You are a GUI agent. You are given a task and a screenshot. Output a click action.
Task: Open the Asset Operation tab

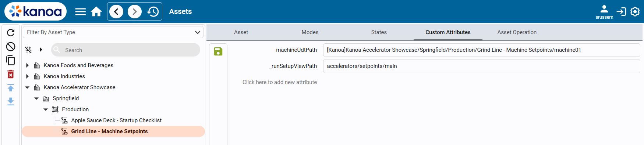tap(517, 32)
